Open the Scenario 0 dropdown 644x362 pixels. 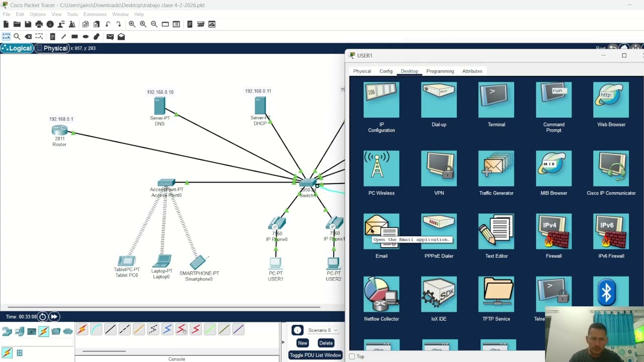click(x=323, y=330)
